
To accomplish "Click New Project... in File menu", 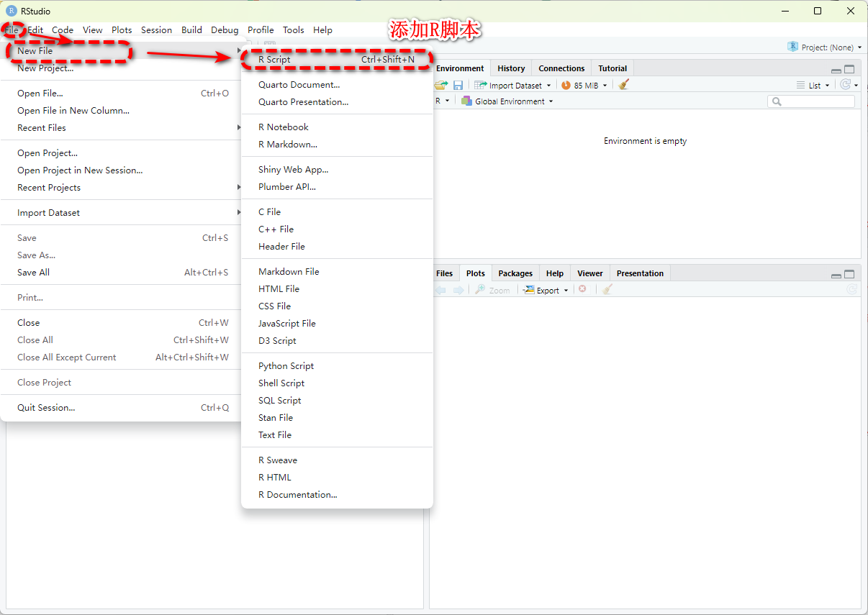I will [121, 68].
